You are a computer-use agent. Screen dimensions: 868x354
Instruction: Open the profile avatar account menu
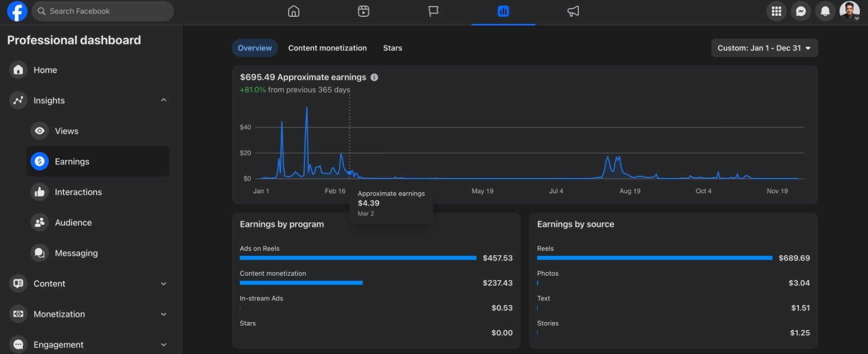(850, 11)
